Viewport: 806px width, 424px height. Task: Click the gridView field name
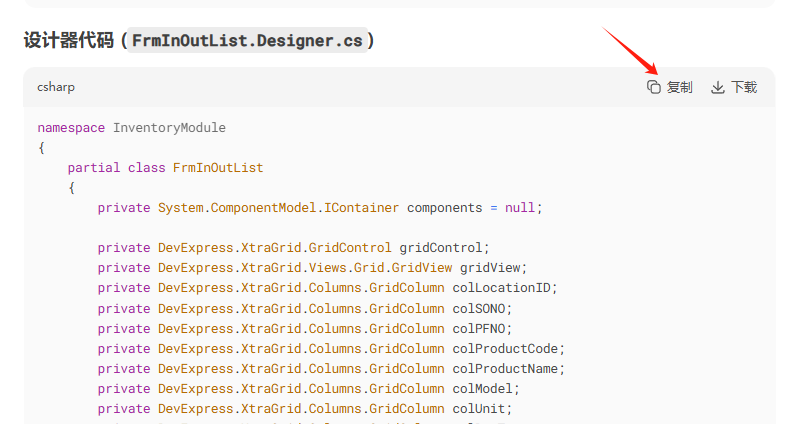(492, 268)
